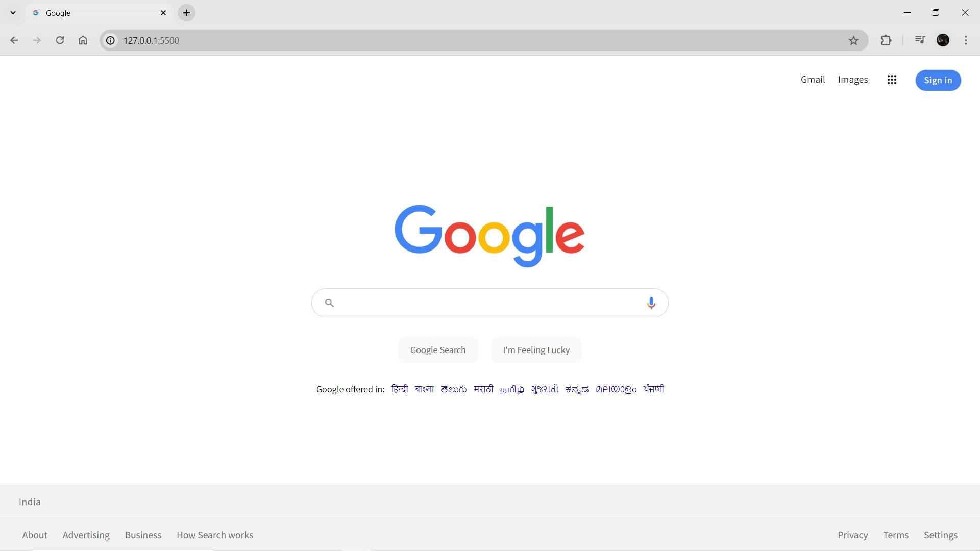Click the Google apps grid menu icon
980x551 pixels.
click(x=892, y=80)
